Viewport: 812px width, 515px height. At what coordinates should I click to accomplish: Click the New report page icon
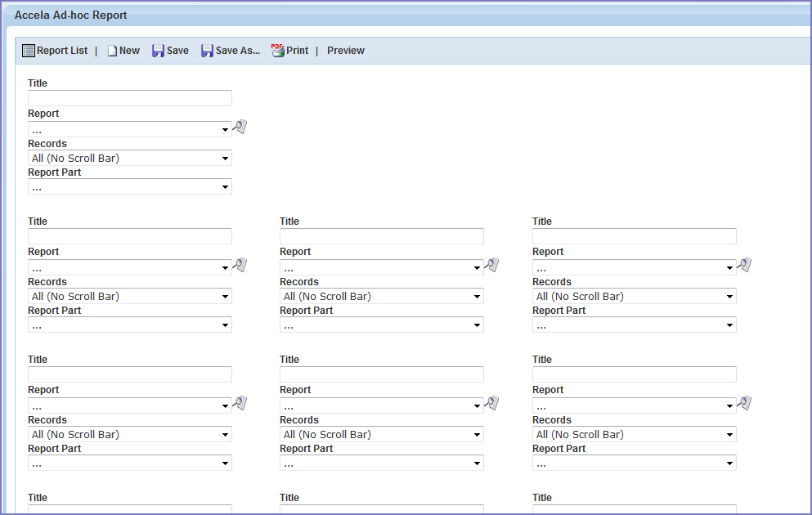click(113, 51)
